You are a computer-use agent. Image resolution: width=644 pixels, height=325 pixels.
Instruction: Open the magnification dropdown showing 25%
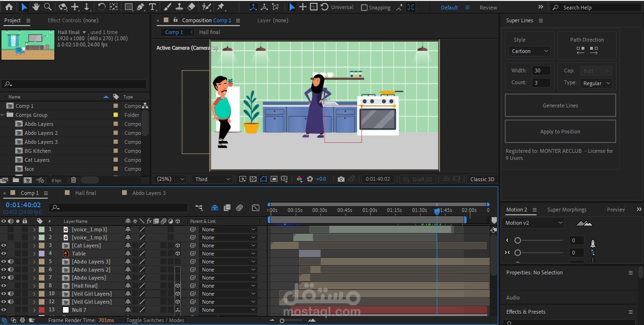tap(171, 179)
